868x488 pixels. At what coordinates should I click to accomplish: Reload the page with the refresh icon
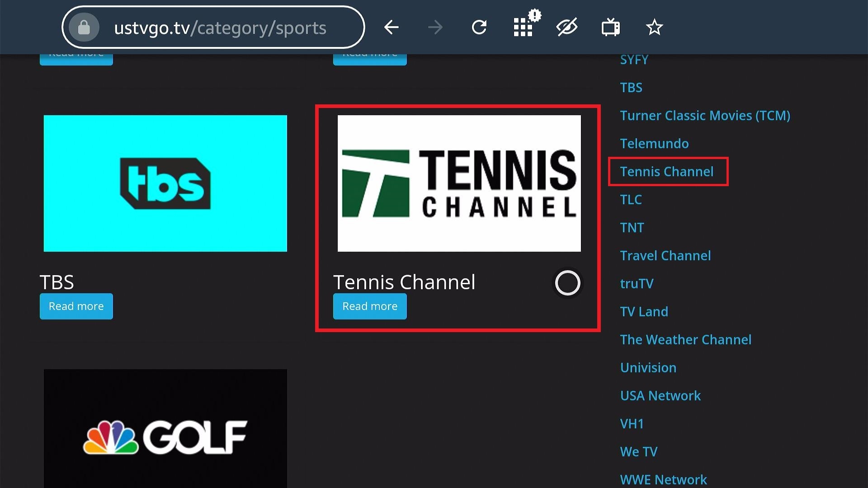[x=479, y=28]
